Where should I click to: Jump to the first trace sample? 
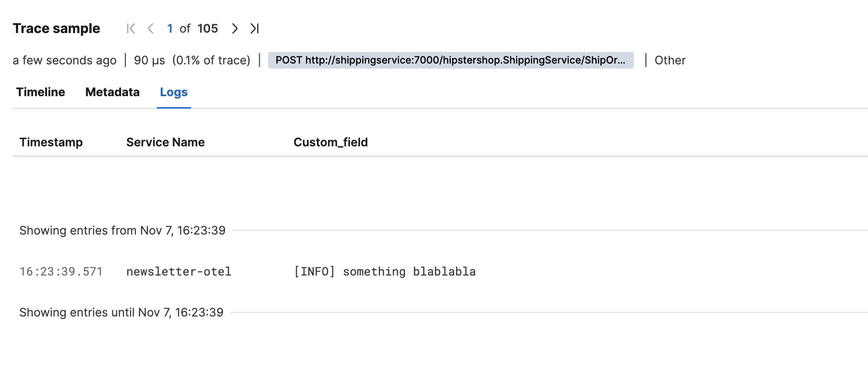(130, 28)
